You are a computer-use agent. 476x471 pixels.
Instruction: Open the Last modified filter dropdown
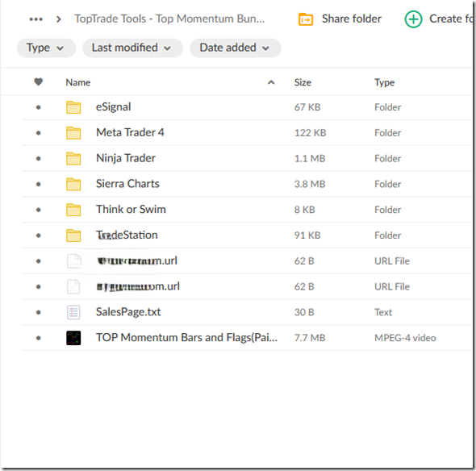pyautogui.click(x=132, y=48)
